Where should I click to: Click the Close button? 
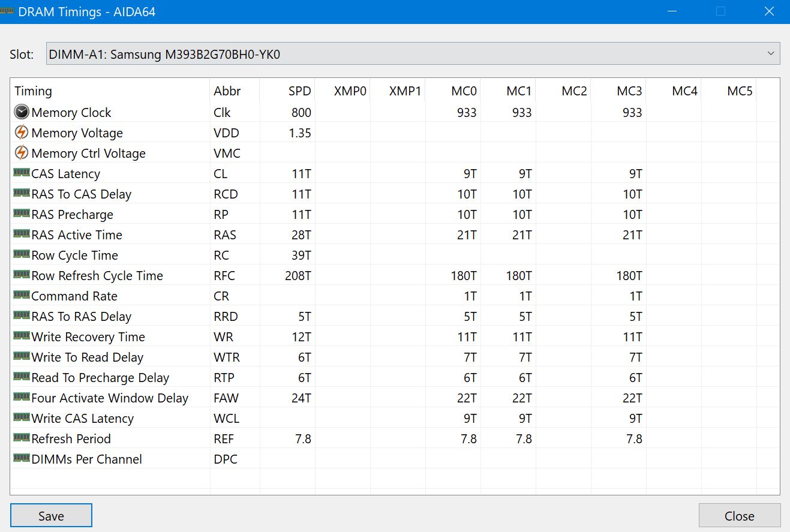coord(739,516)
